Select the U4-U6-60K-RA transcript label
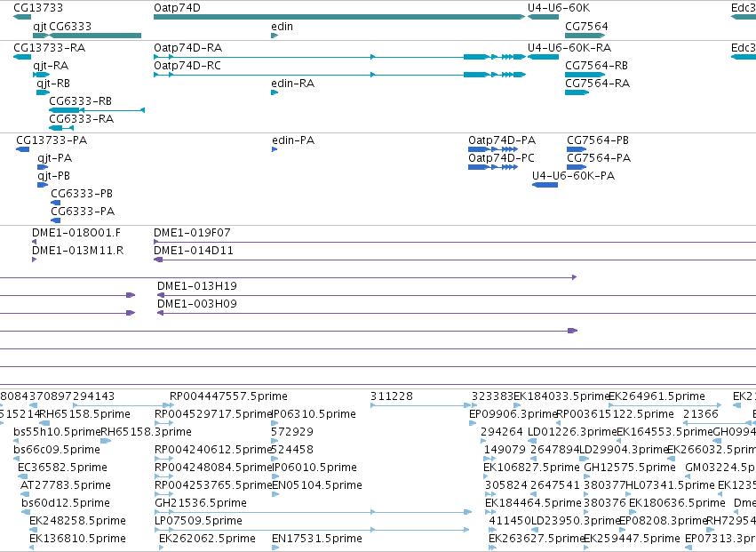756x552 pixels. pos(569,48)
